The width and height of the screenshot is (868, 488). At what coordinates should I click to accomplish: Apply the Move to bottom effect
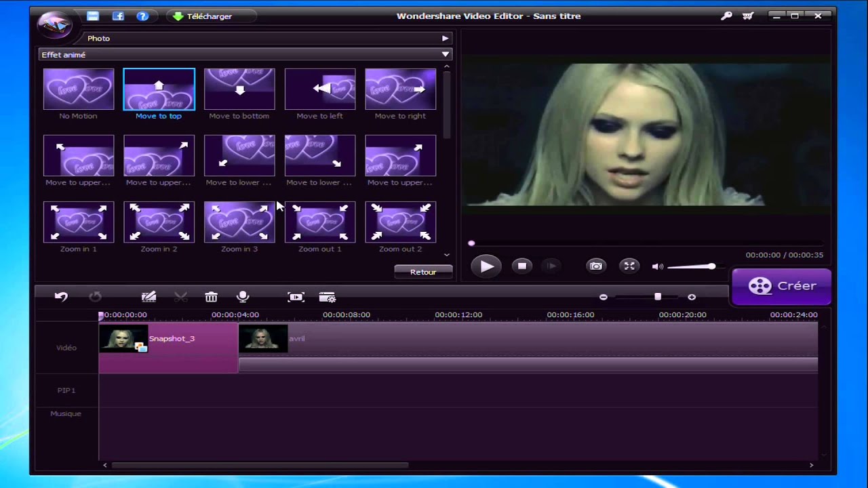[x=239, y=89]
